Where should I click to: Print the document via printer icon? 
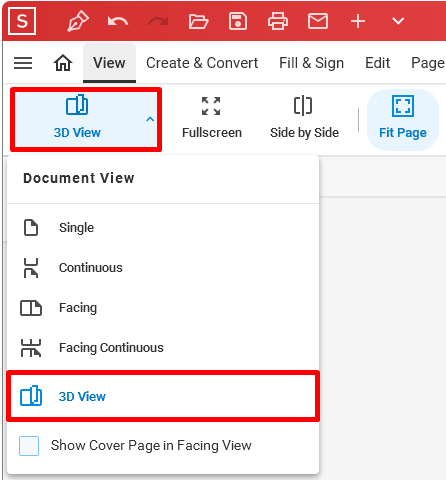278,21
